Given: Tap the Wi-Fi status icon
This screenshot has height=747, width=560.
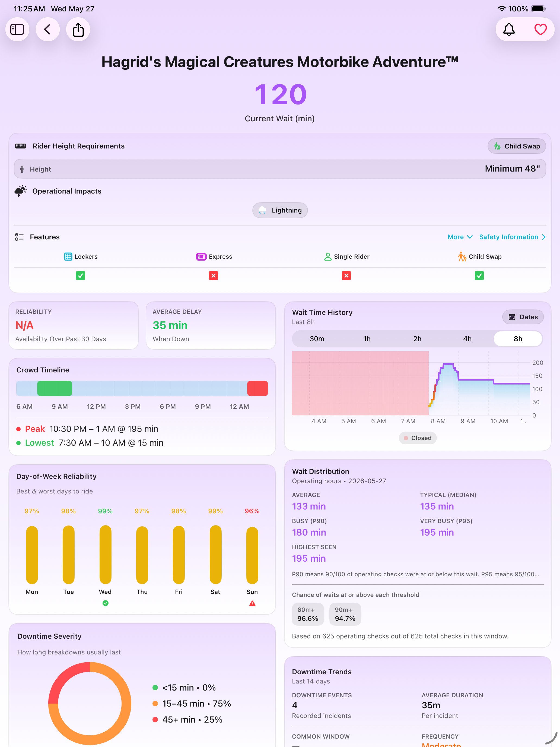Looking at the screenshot, I should (x=502, y=9).
